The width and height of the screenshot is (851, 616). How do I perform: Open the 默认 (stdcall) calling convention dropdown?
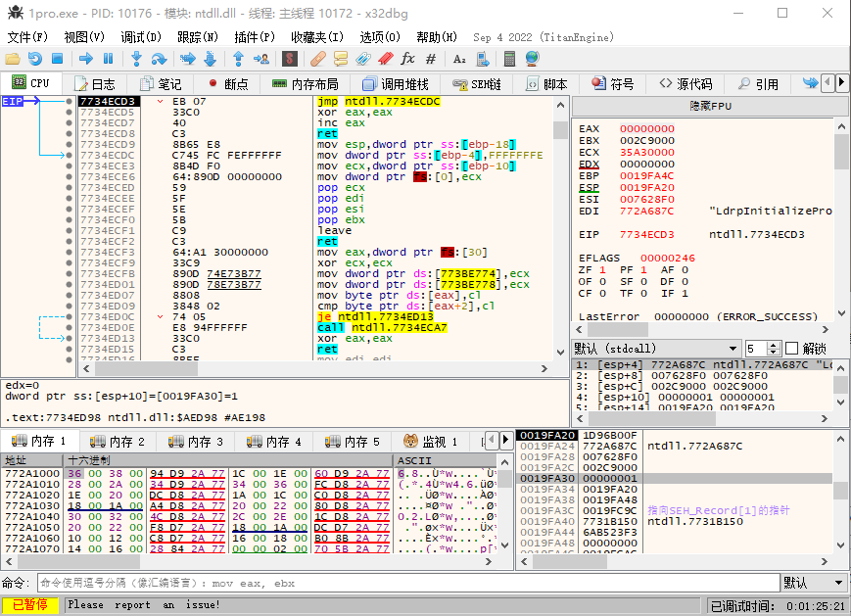click(656, 349)
